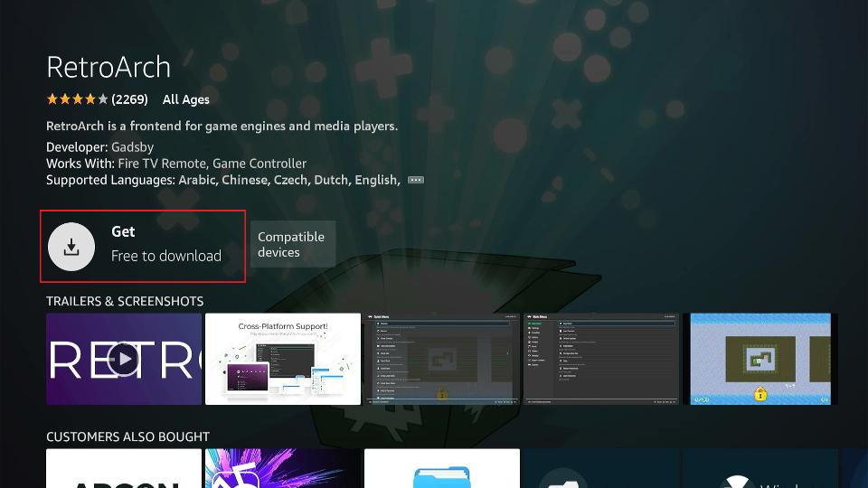Screen dimensions: 868x488
Task: Click the star rating with 2269 reviews
Action: point(98,99)
